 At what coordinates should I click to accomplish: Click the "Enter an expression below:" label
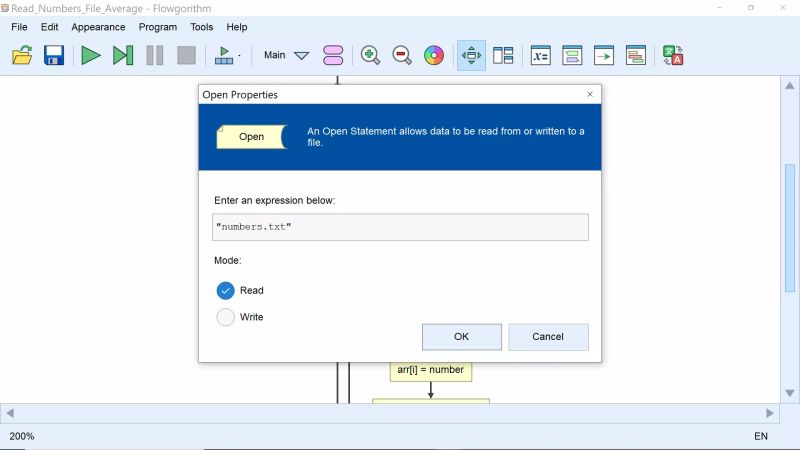(x=274, y=201)
